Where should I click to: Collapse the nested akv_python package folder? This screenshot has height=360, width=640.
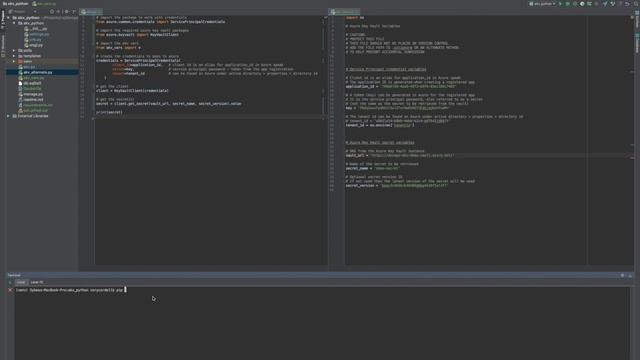point(14,23)
